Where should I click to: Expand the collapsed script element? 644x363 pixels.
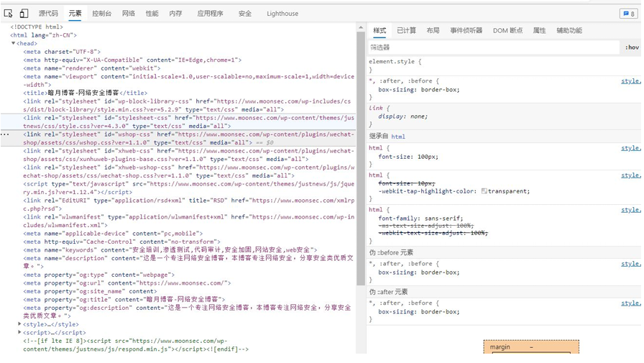coord(19,332)
